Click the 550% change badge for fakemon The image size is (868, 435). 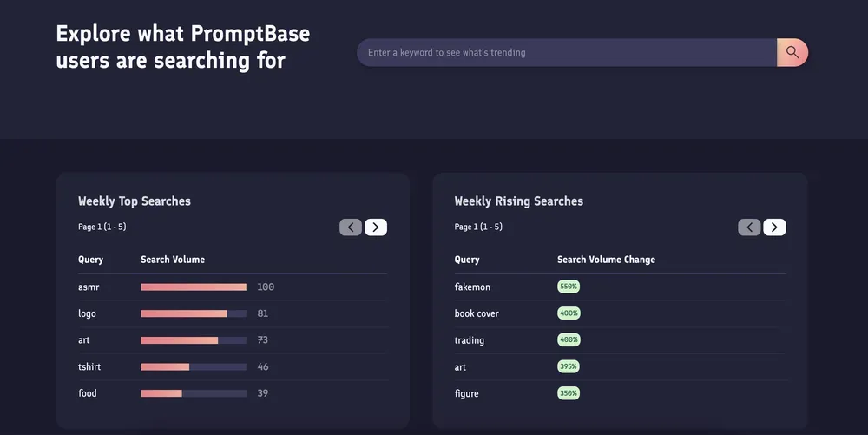tap(569, 287)
